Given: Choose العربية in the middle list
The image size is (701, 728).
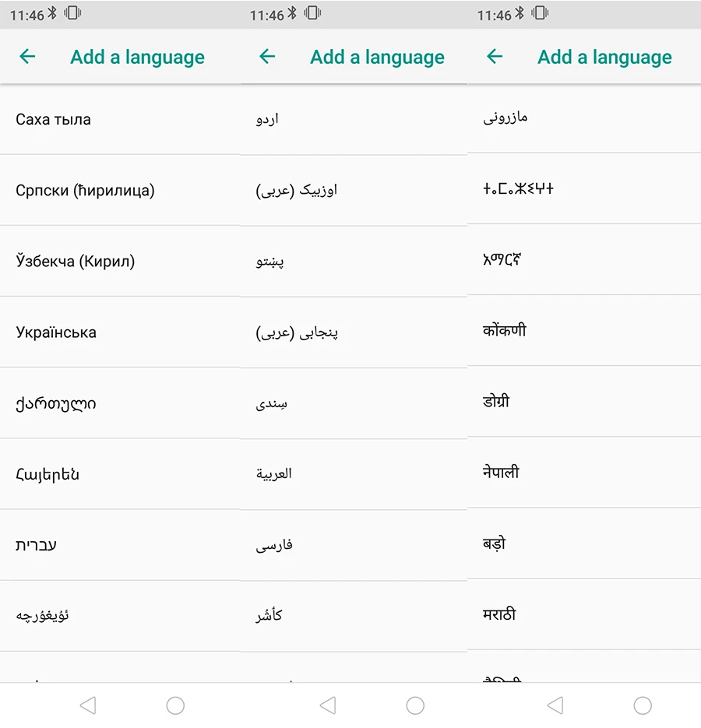Looking at the screenshot, I should [354, 474].
